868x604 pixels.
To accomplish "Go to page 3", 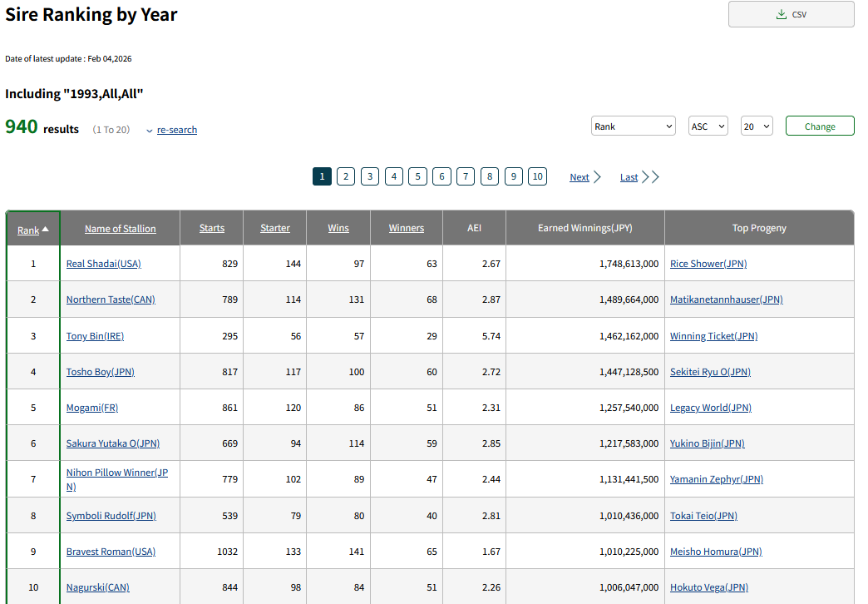I will [x=370, y=176].
